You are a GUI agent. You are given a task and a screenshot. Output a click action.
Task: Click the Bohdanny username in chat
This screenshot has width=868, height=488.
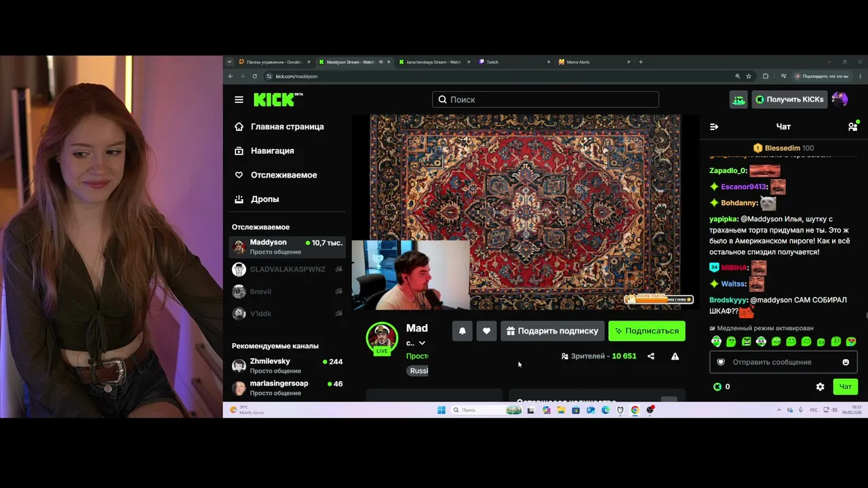(x=739, y=203)
